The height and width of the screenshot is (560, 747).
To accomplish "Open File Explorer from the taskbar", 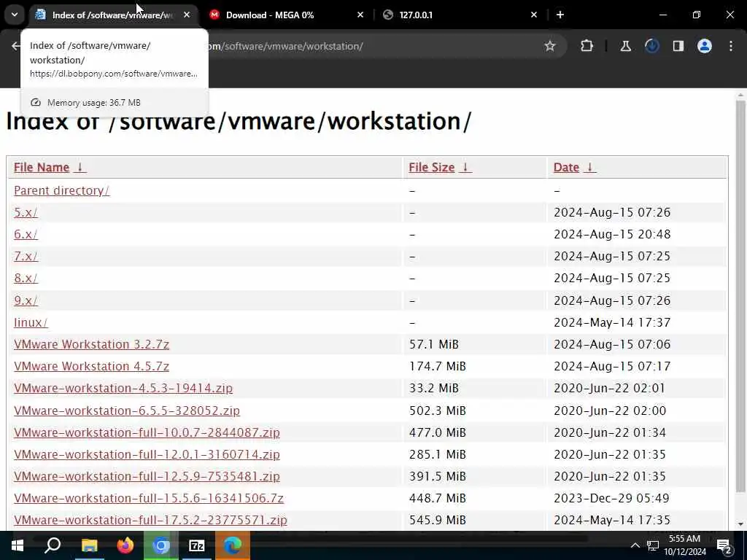I will 89,545.
